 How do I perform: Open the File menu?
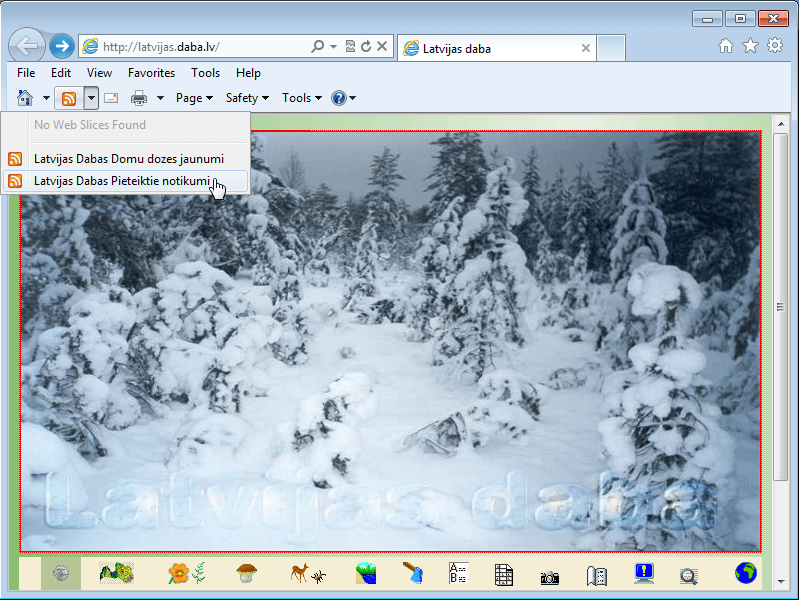pos(26,73)
